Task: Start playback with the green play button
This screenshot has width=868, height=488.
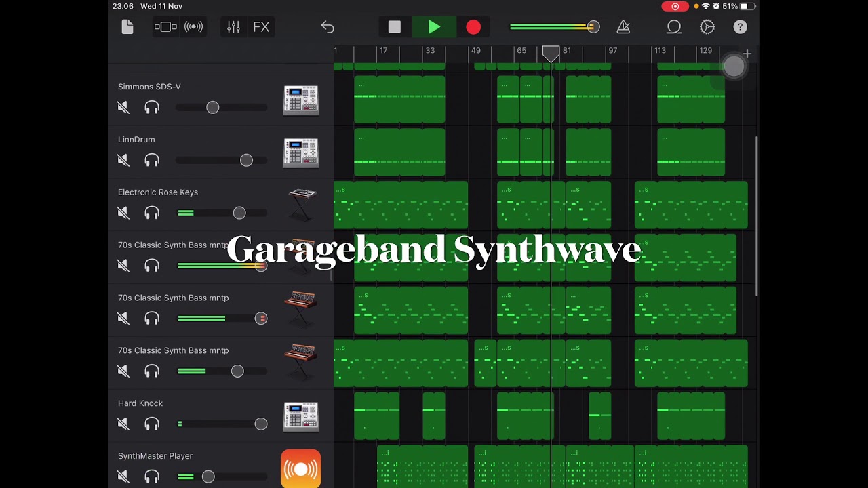Action: coord(434,27)
